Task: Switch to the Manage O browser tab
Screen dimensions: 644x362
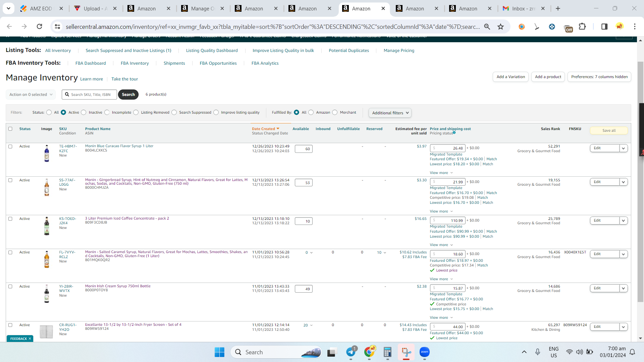Action: pyautogui.click(x=203, y=8)
